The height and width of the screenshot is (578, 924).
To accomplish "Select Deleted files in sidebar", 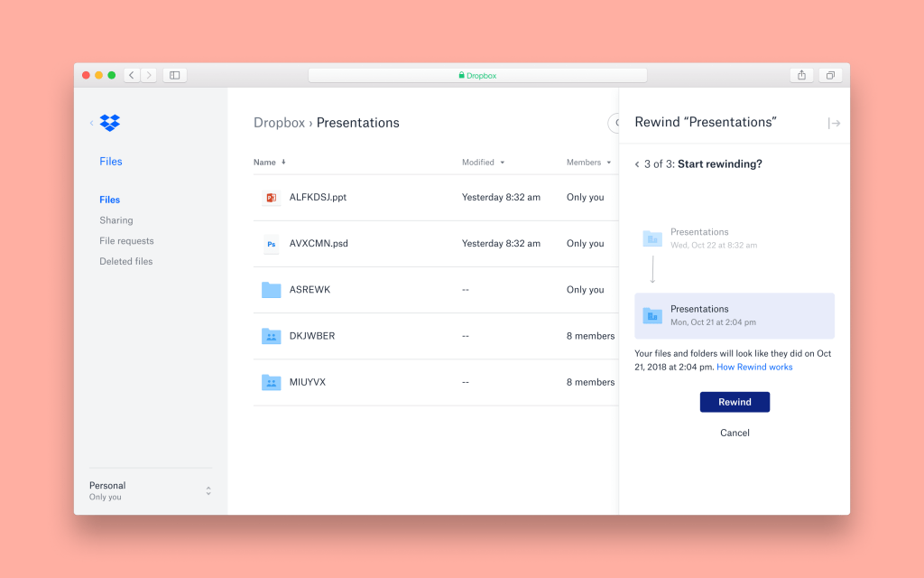I will [x=126, y=262].
